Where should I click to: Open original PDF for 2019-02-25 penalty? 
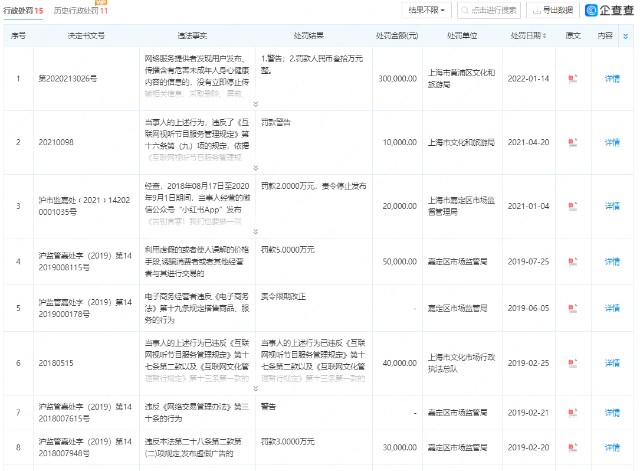(x=572, y=363)
